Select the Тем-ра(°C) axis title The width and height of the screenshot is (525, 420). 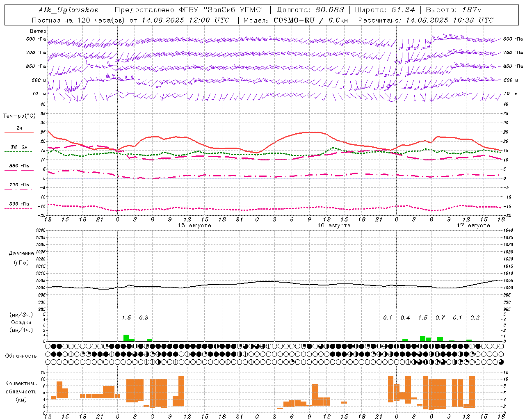coord(19,116)
